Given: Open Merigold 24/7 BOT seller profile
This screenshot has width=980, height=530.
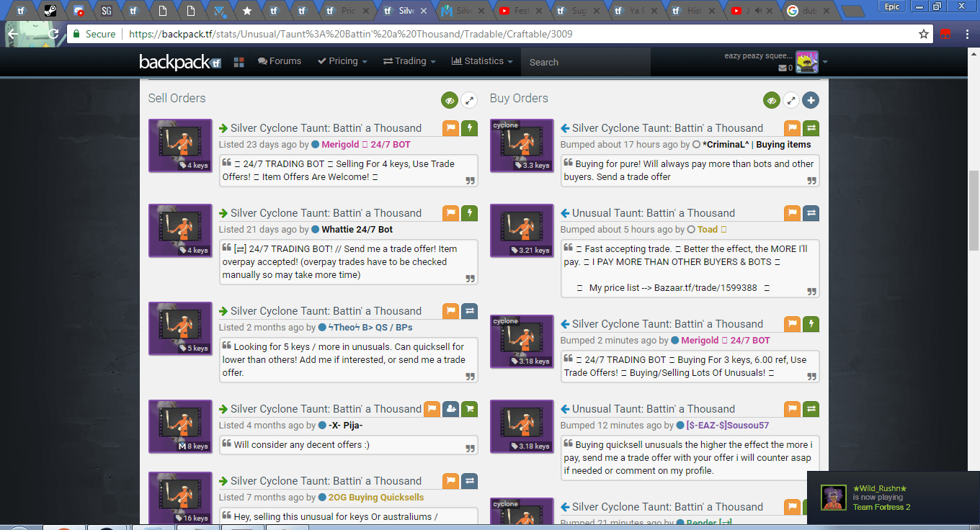Looking at the screenshot, I should click(366, 145).
